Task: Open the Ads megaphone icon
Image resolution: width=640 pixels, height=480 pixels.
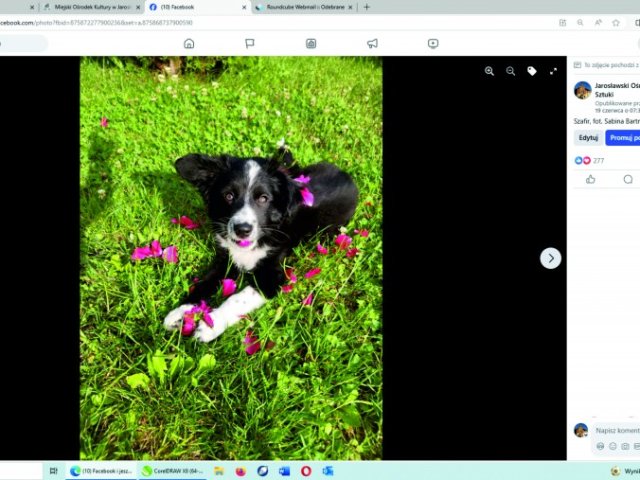Action: click(x=372, y=43)
